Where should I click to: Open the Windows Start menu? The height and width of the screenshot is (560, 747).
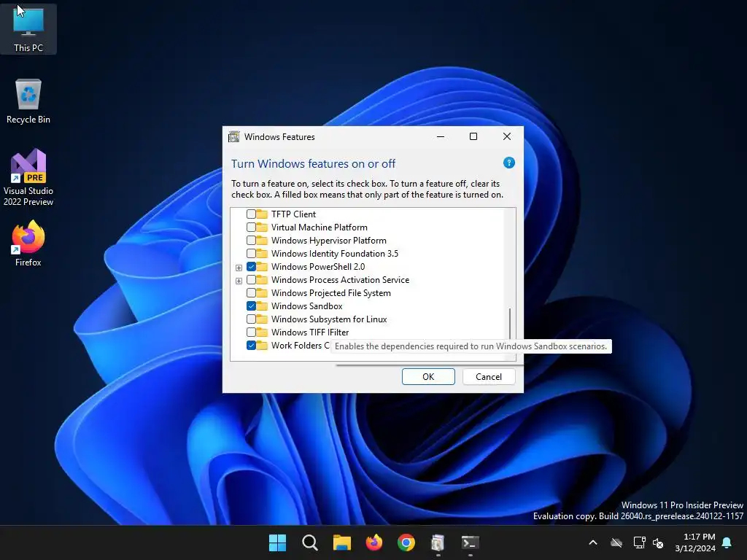(x=277, y=542)
